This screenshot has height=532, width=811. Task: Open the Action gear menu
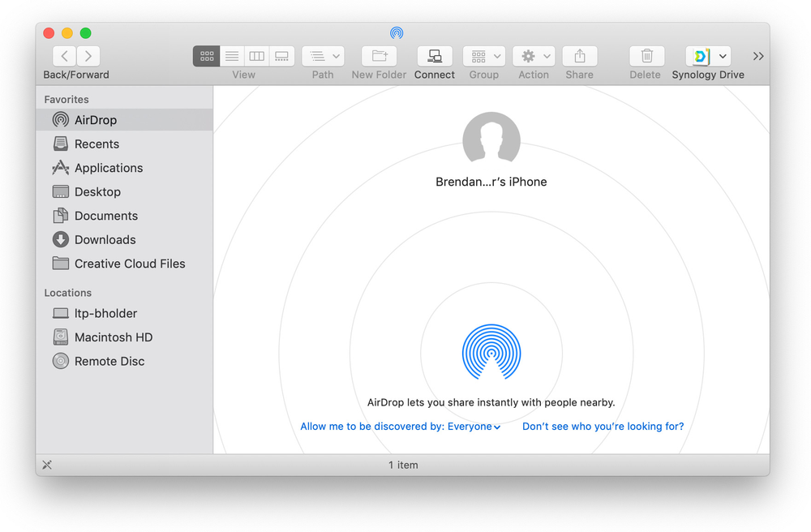[x=534, y=56]
